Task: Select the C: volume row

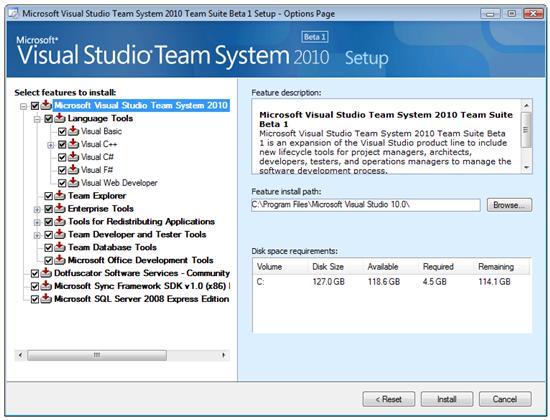Action: tap(391, 282)
